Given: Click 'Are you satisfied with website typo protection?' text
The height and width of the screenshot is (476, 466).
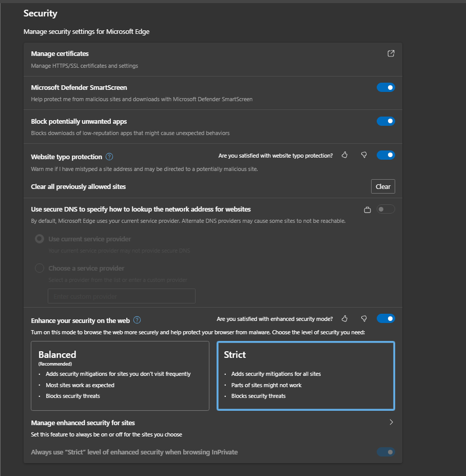Looking at the screenshot, I should 276,156.
